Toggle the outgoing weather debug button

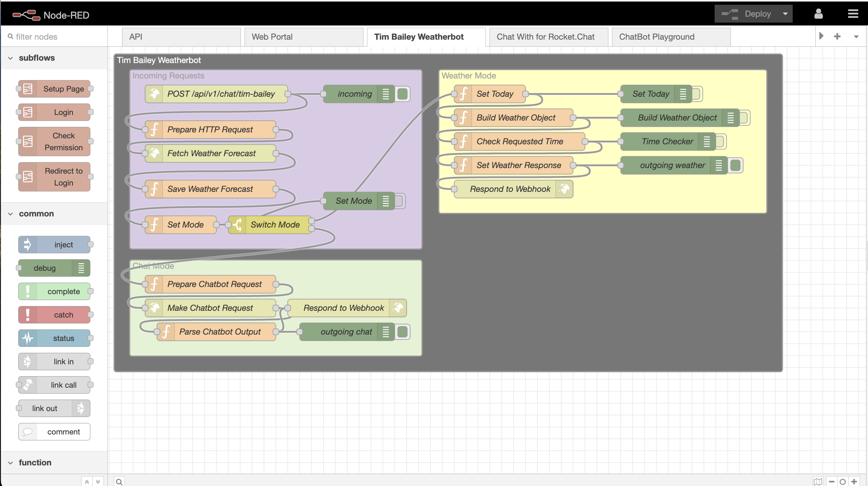pyautogui.click(x=736, y=165)
